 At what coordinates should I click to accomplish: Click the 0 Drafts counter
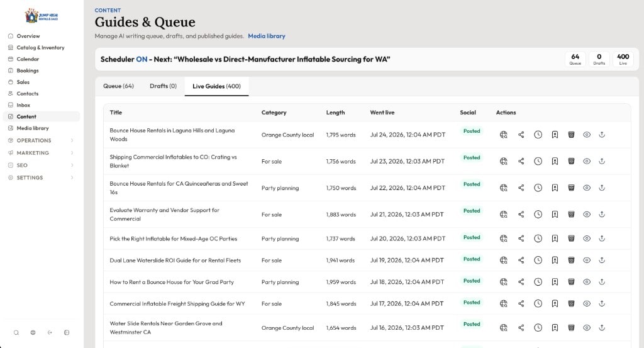599,59
